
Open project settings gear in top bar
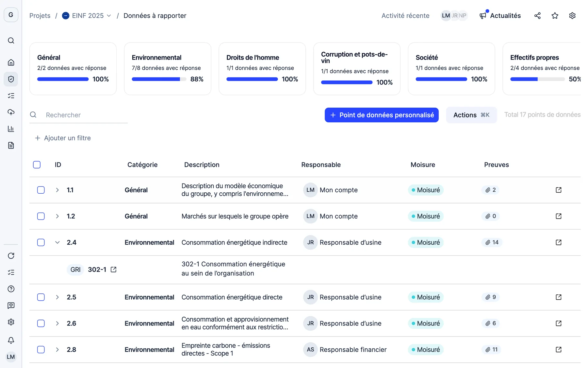[x=572, y=16]
